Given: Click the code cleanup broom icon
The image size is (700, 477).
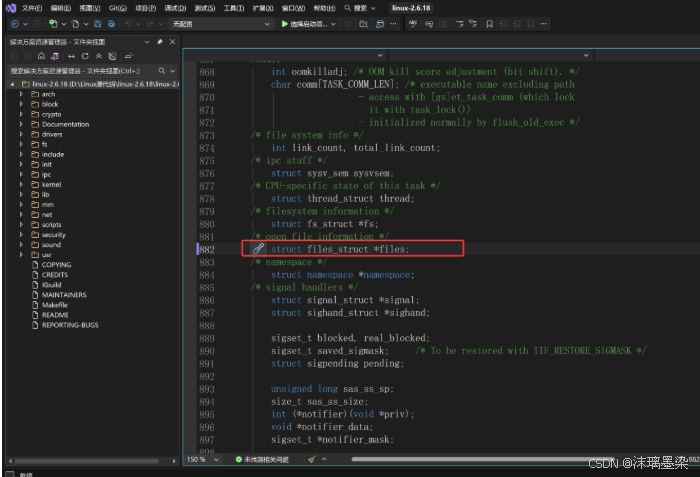Looking at the screenshot, I should (x=312, y=459).
